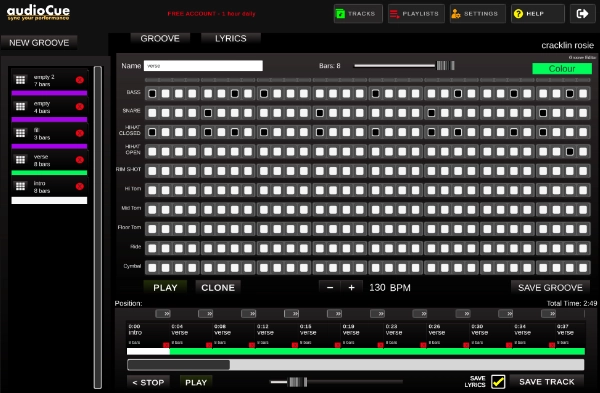Remove the 0:15 verse segment via red marker
This screenshot has width=600, height=393.
pos(338,345)
